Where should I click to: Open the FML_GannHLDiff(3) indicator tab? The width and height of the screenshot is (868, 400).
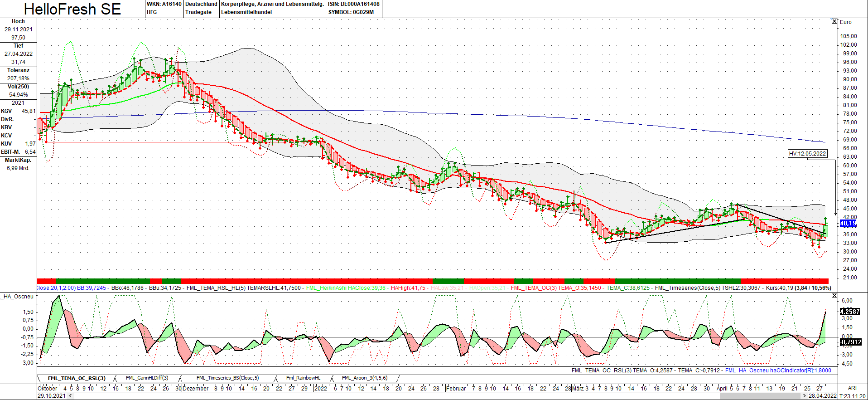[x=147, y=378]
